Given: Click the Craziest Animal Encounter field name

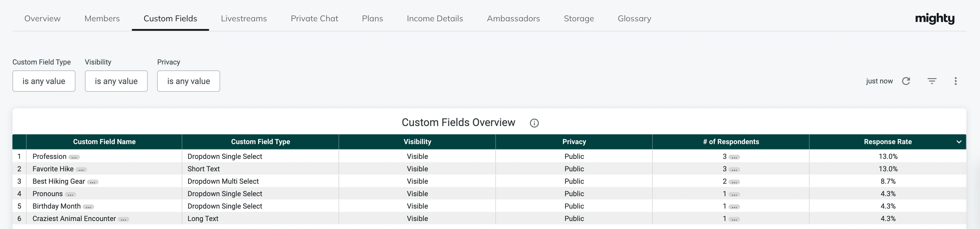Looking at the screenshot, I should tap(74, 219).
